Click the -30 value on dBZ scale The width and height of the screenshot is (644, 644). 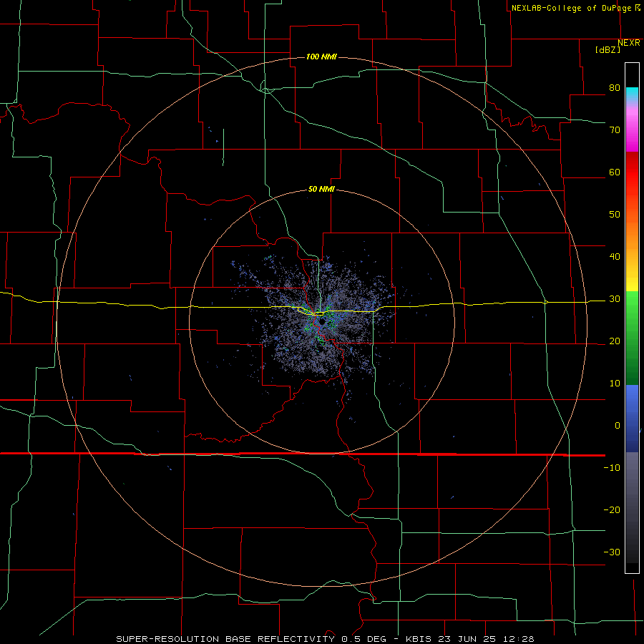click(612, 552)
